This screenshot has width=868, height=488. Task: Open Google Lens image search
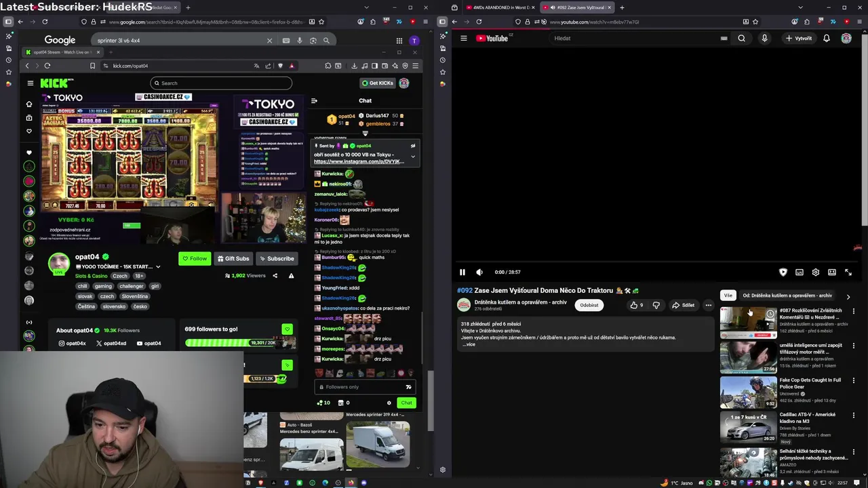(313, 41)
